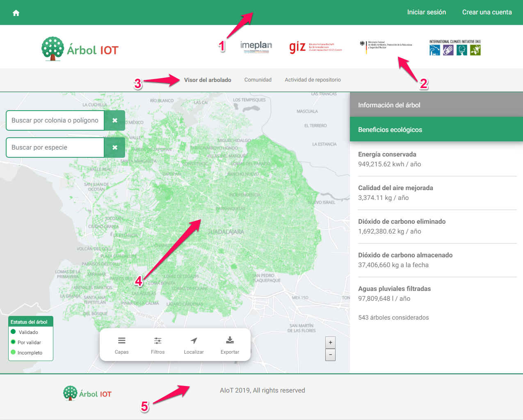Open the Filtros filter tool

click(x=158, y=345)
